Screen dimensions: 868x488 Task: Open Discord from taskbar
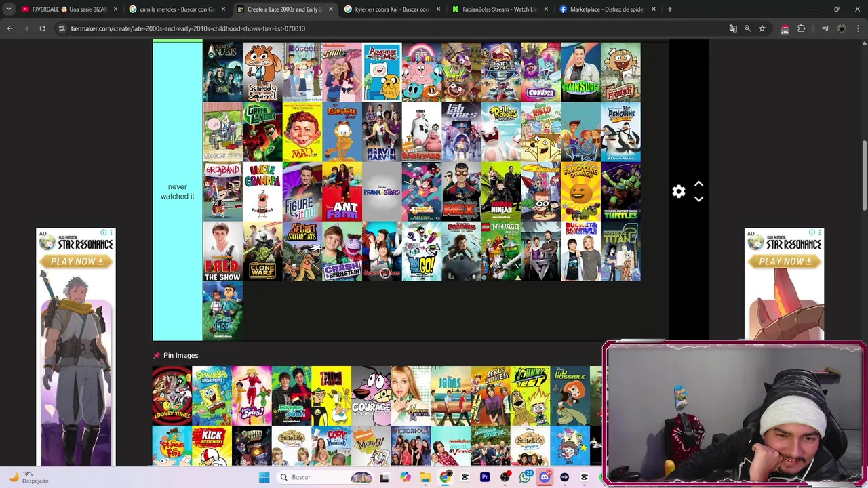click(545, 477)
